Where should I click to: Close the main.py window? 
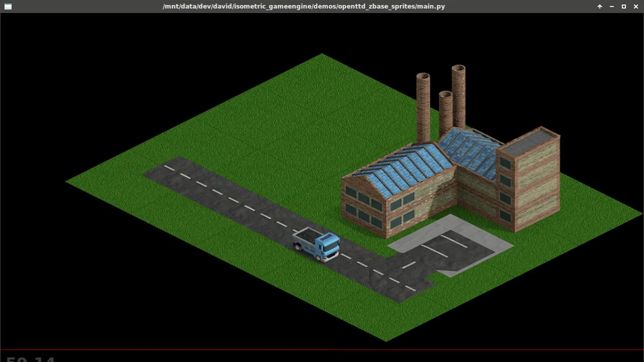[636, 7]
